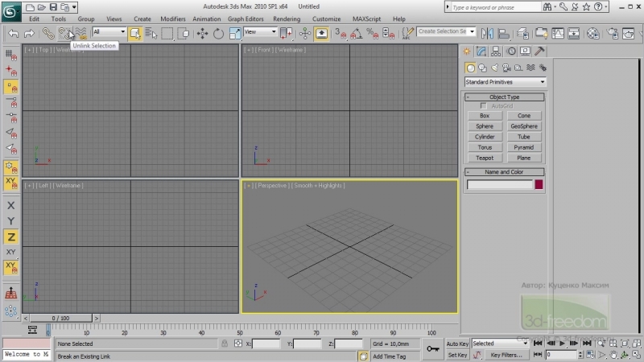This screenshot has height=362, width=644.
Task: Open the Edit menu
Action: [34, 19]
